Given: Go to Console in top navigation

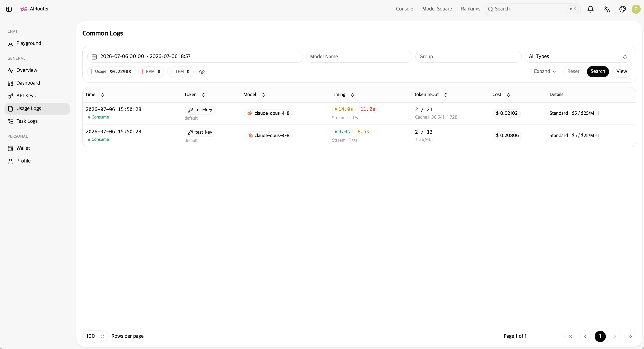Looking at the screenshot, I should click(x=404, y=9).
